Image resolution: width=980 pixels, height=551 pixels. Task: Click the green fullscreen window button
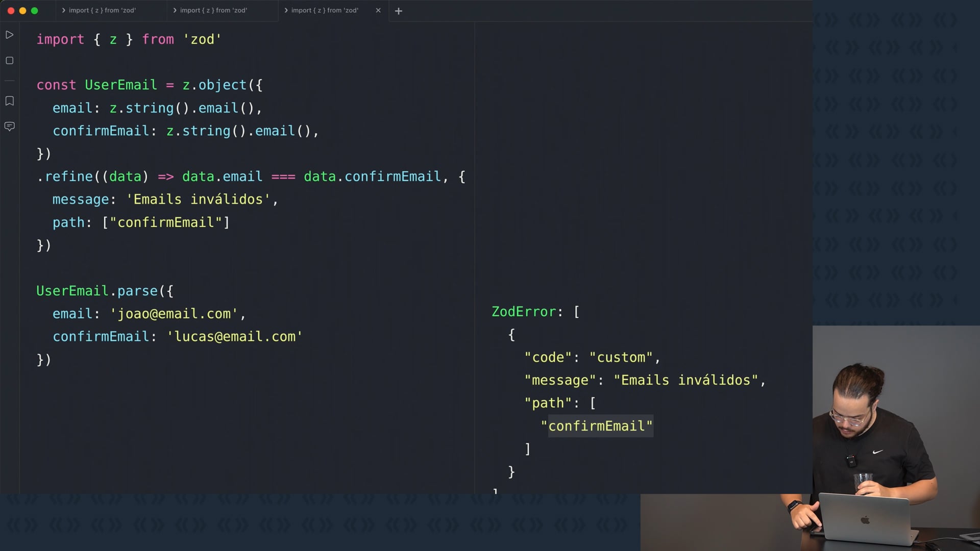coord(34,10)
